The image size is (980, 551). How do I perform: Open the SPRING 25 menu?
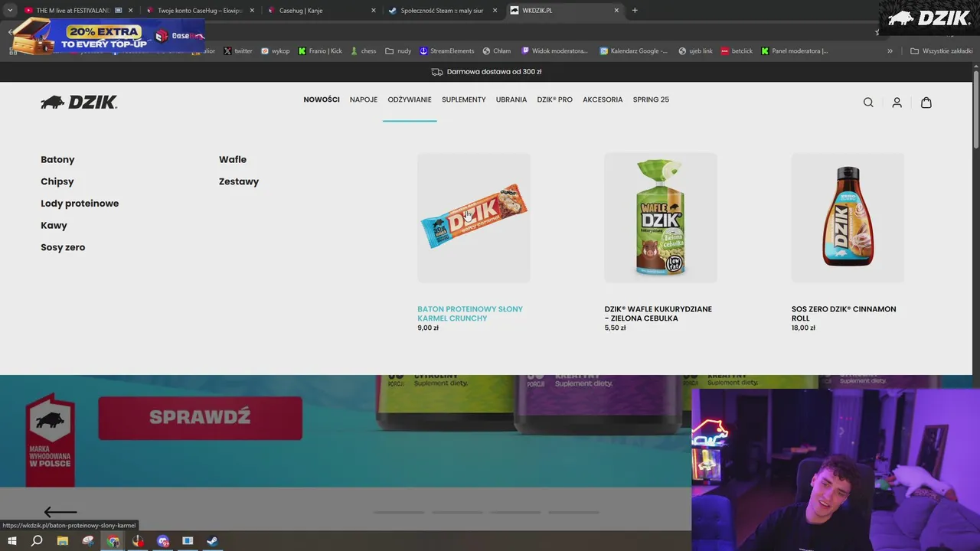(x=651, y=99)
